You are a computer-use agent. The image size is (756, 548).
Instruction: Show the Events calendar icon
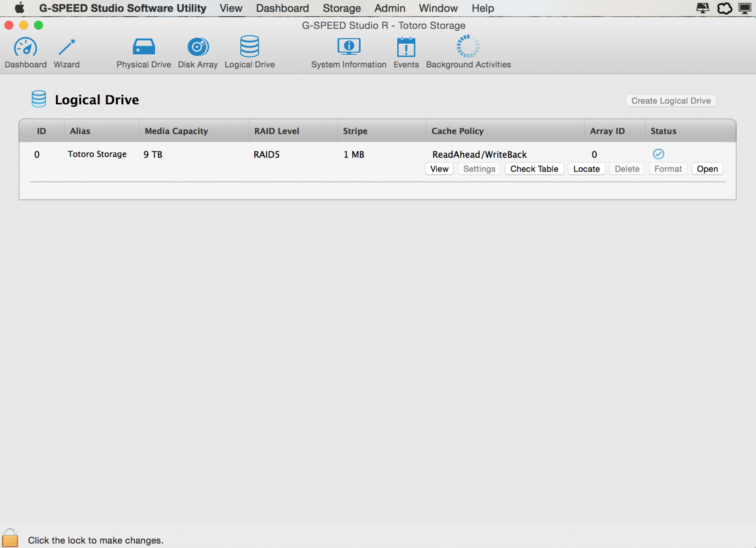[x=406, y=48]
